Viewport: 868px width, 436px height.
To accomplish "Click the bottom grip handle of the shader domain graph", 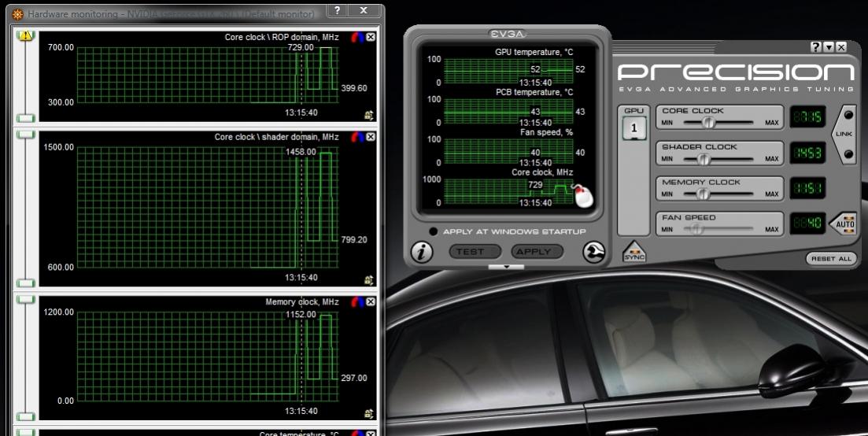I will pyautogui.click(x=25, y=283).
